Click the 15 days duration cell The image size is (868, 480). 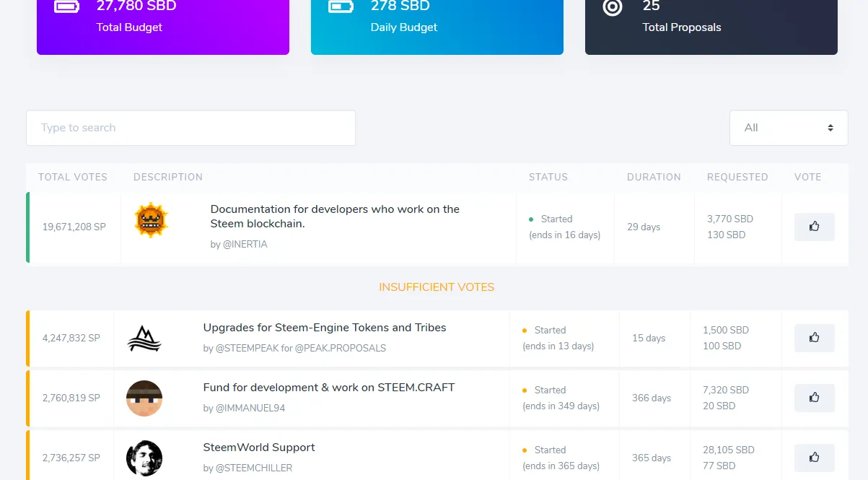(649, 338)
